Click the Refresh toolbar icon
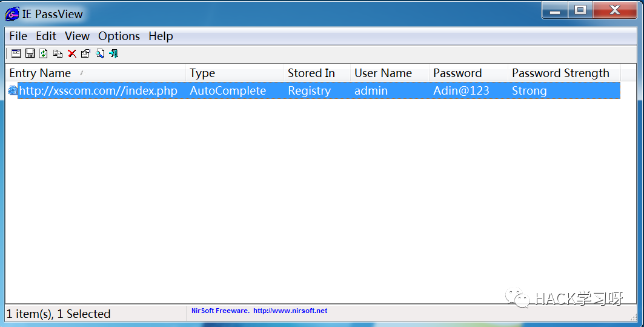644x327 pixels. pyautogui.click(x=44, y=53)
